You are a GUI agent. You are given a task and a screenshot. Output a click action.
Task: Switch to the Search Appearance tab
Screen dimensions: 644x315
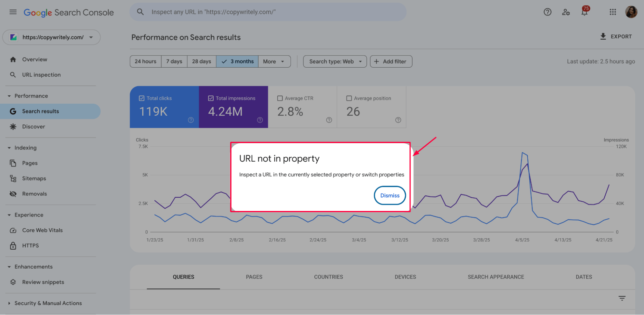click(x=496, y=277)
